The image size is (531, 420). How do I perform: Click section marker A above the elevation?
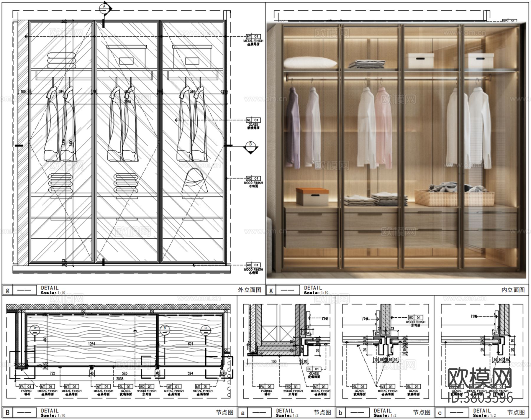coord(104,9)
